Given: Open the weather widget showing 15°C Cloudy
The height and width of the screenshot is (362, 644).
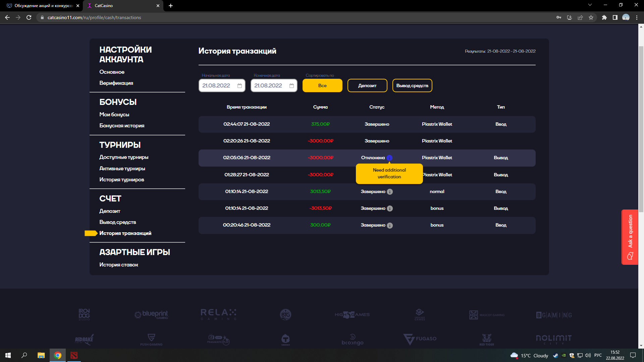Looking at the screenshot, I should click(529, 356).
